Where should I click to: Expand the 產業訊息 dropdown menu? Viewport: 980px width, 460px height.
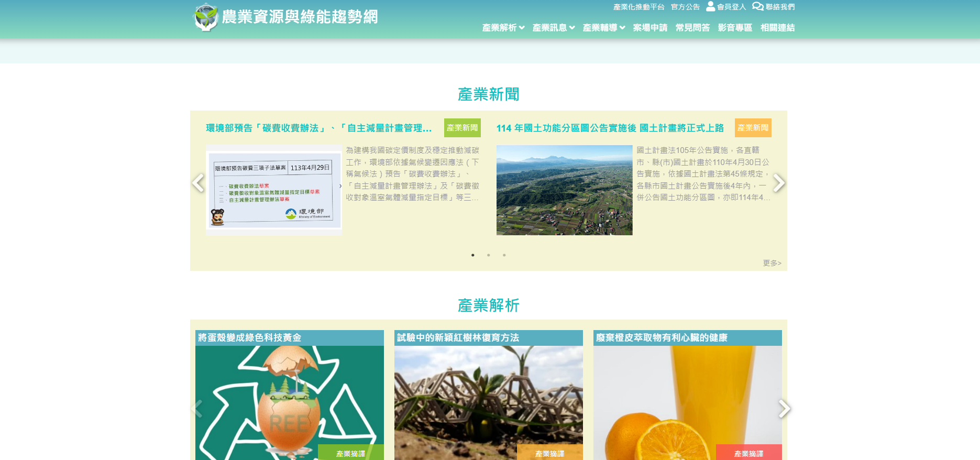click(553, 28)
